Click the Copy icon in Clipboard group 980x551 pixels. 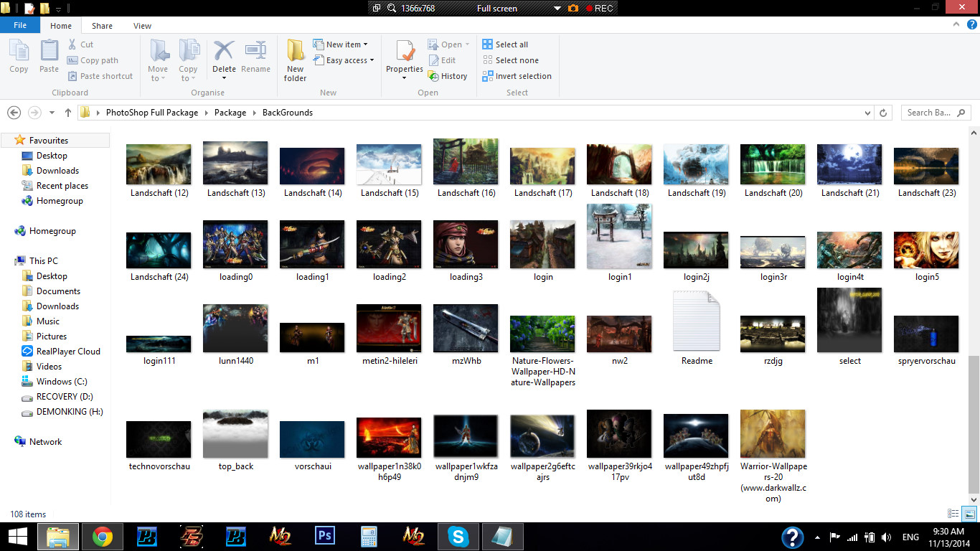tap(19, 57)
